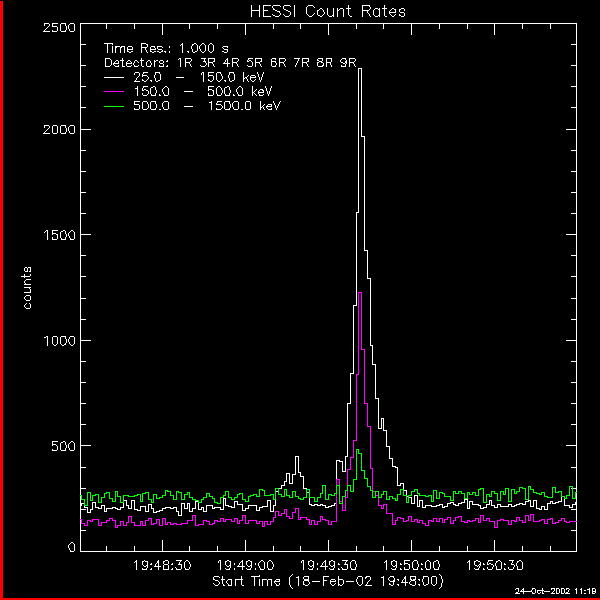The image size is (600, 600).
Task: Click the green legend line for 500.0 - 1500.0 keV
Action: [x=114, y=106]
